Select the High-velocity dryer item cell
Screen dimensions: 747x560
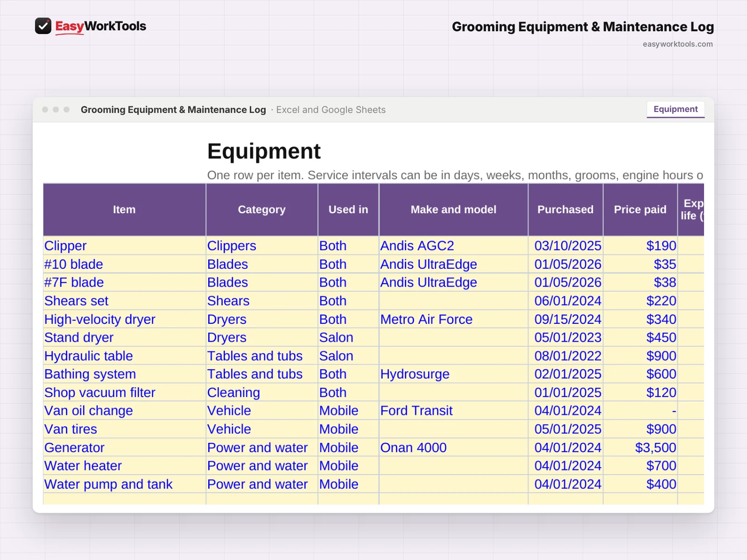(124, 319)
